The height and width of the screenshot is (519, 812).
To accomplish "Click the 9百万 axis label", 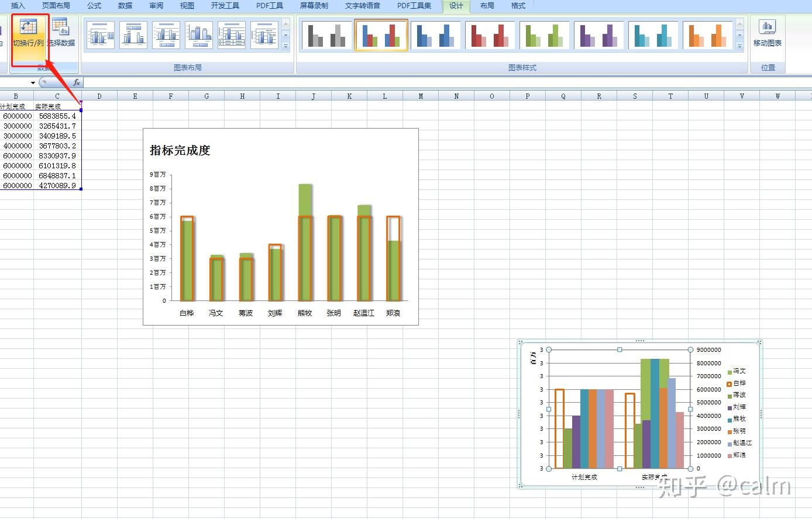I will coord(158,174).
